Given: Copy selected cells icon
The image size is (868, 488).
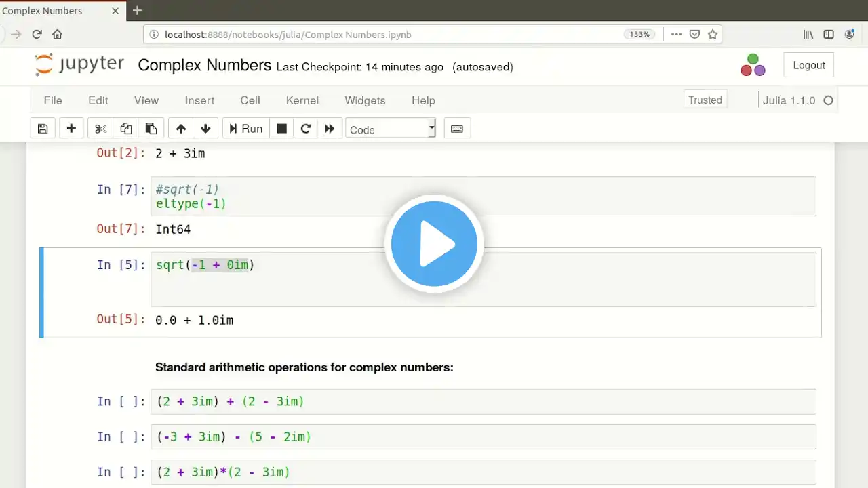Looking at the screenshot, I should (x=126, y=129).
